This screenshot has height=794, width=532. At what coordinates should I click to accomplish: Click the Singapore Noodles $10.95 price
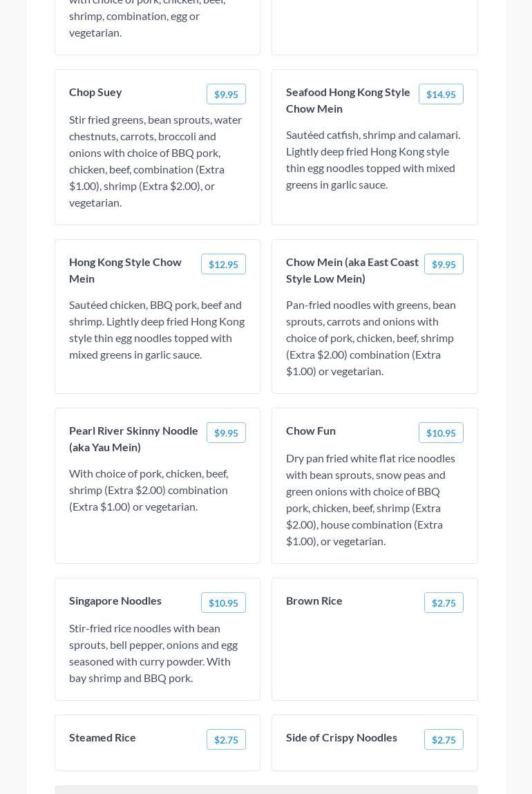click(x=223, y=603)
